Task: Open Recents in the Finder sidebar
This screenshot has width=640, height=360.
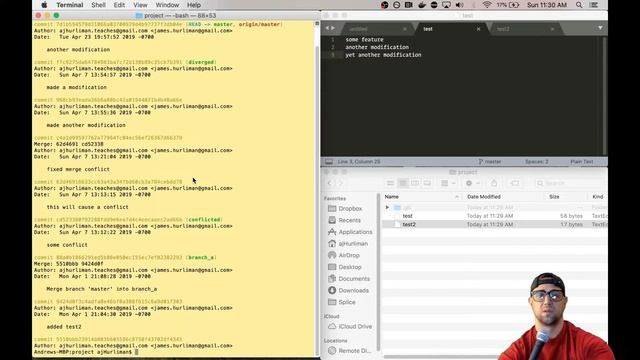Action: point(344,220)
